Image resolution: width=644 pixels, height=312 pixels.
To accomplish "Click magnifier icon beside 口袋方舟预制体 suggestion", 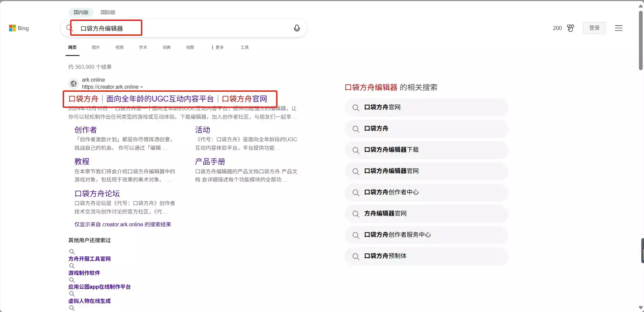I will click(356, 256).
